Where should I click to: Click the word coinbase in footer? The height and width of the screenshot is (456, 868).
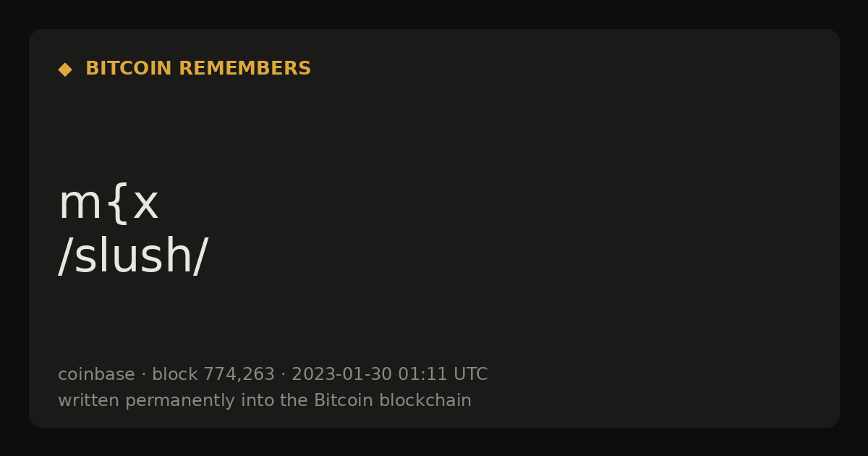click(96, 374)
